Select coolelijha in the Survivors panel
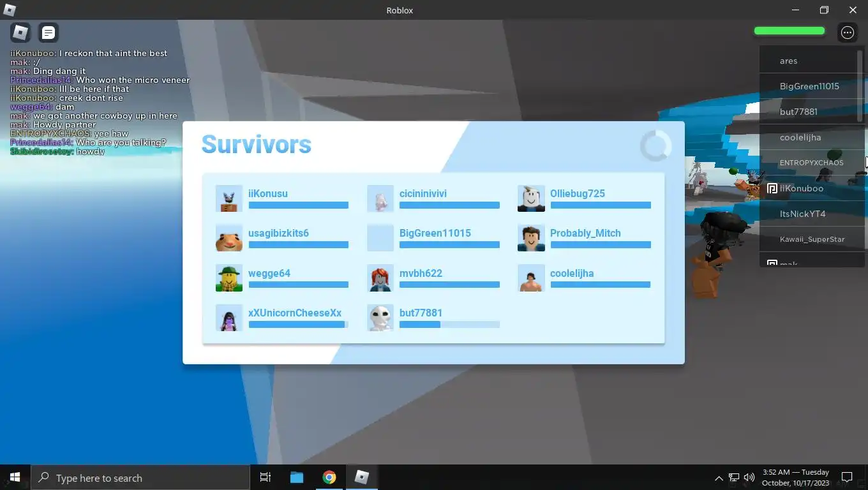Image resolution: width=868 pixels, height=490 pixels. click(x=572, y=273)
